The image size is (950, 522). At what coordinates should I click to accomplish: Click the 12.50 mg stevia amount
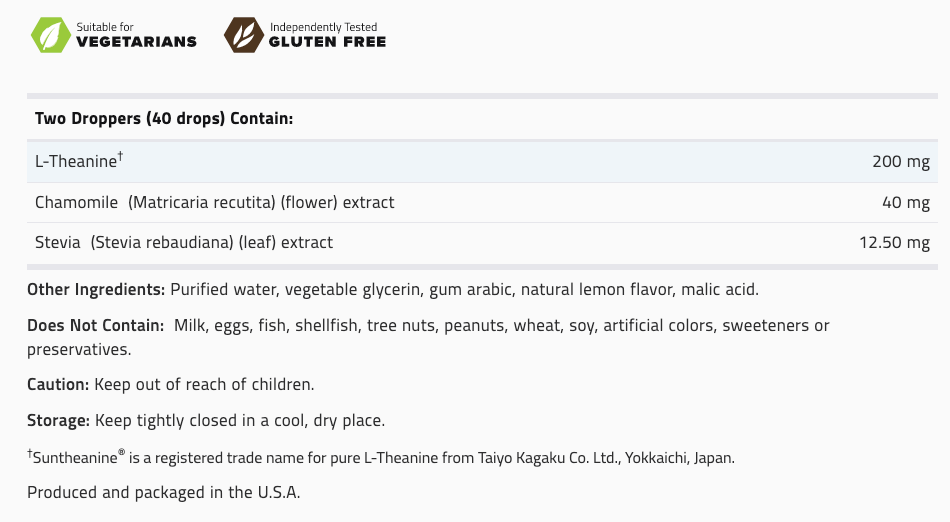point(894,242)
